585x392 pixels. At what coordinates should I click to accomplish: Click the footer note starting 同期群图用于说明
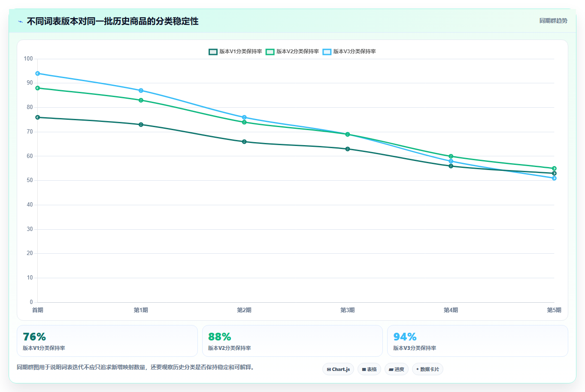135,368
